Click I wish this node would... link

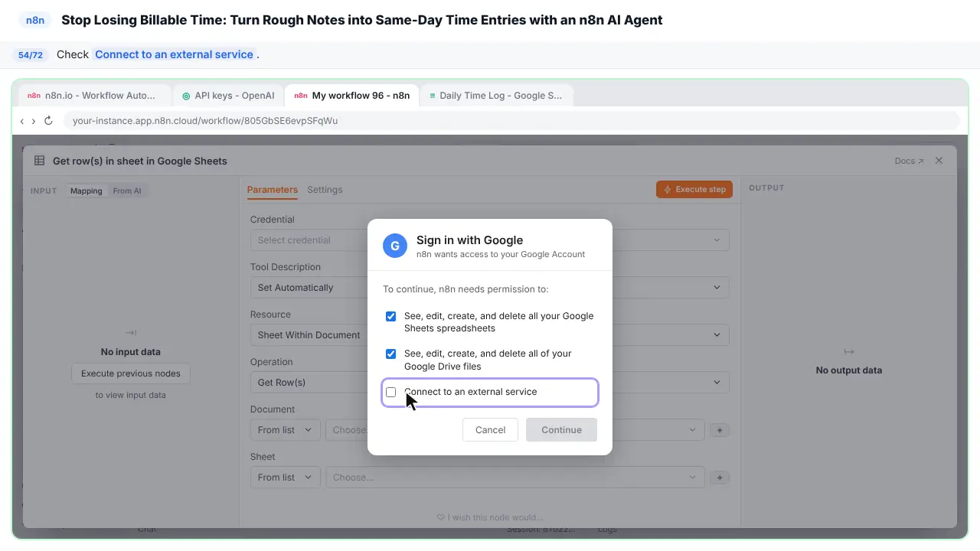point(490,517)
